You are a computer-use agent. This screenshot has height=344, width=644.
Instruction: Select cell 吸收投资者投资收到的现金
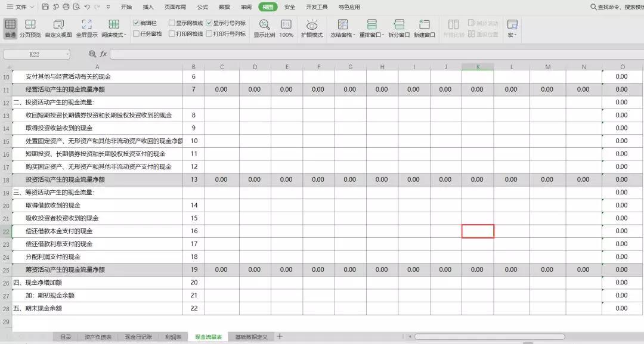tap(97, 218)
